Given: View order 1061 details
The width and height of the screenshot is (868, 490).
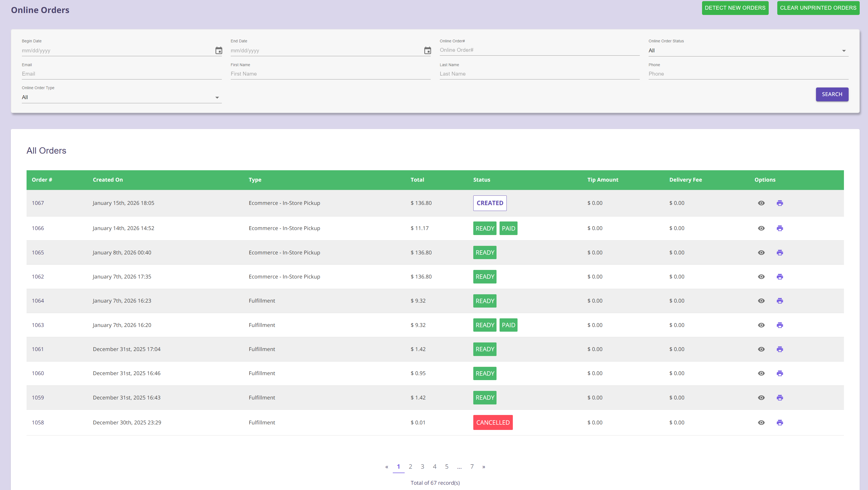Looking at the screenshot, I should point(761,349).
